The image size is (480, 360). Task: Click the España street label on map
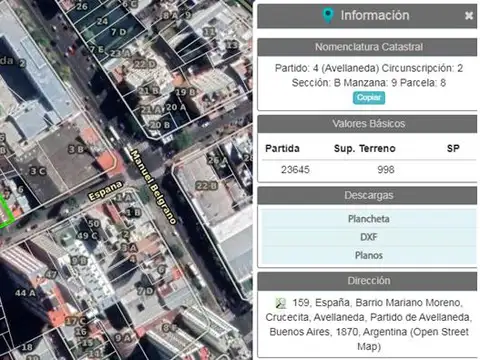pyautogui.click(x=105, y=191)
